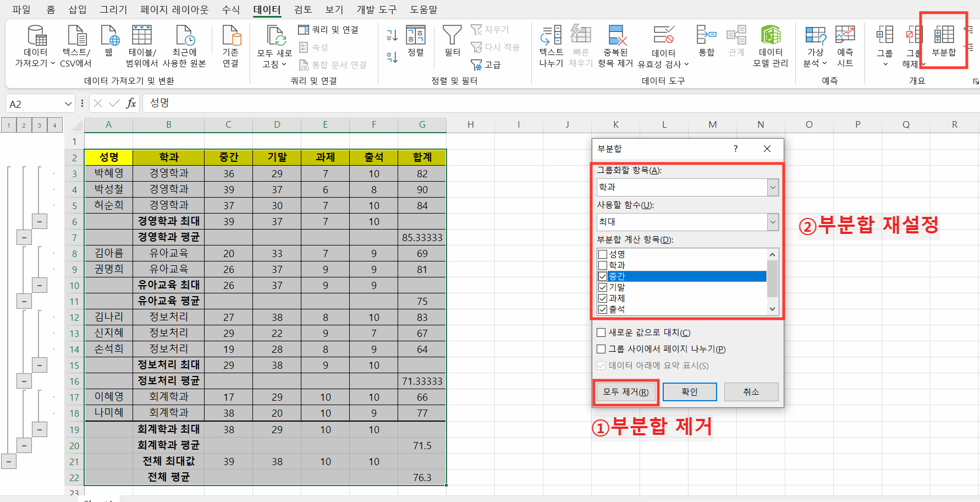
Task: Check 새로운 값으로 대치
Action: (x=601, y=332)
